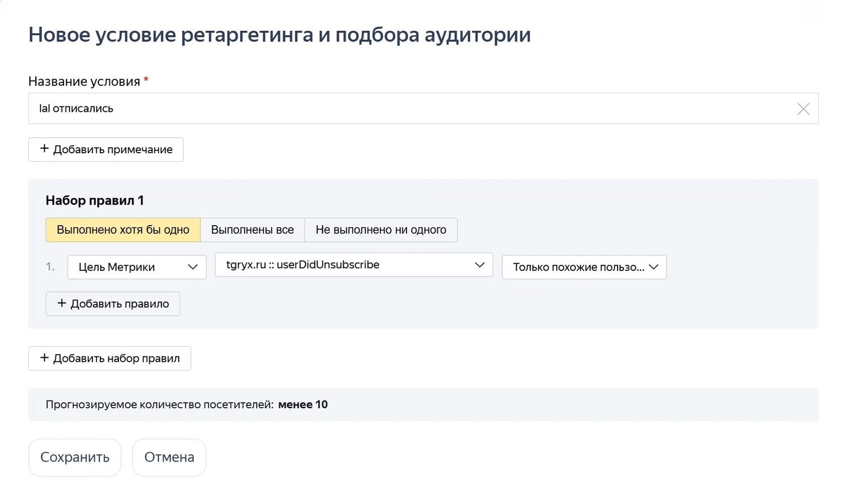Add a new rule set via Добавить набор правил
Image resolution: width=847 pixels, height=504 pixels.
tap(109, 358)
